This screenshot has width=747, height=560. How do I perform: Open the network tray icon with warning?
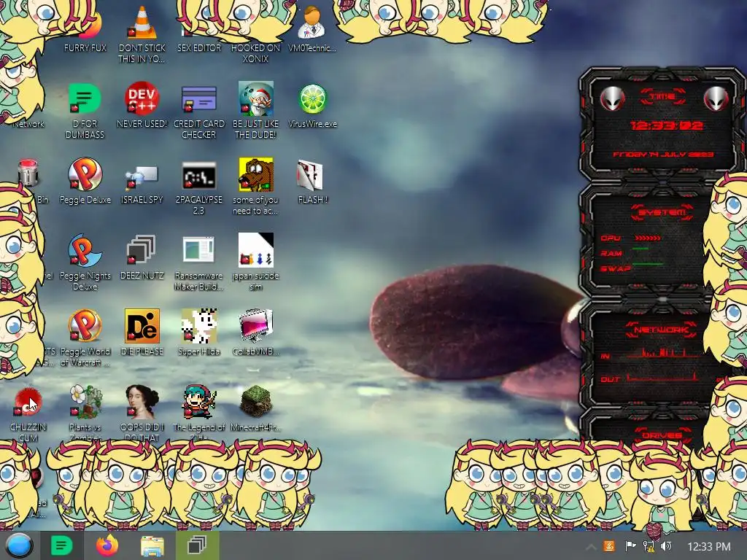click(649, 545)
